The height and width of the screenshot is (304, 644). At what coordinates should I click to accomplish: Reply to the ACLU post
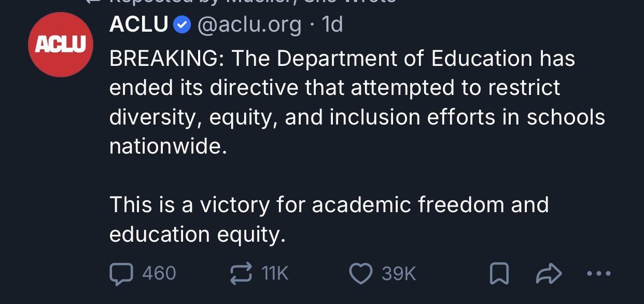tap(120, 273)
